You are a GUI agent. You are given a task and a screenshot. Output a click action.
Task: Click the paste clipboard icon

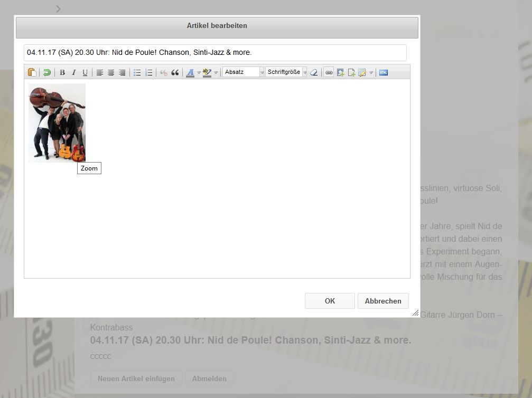(x=32, y=72)
